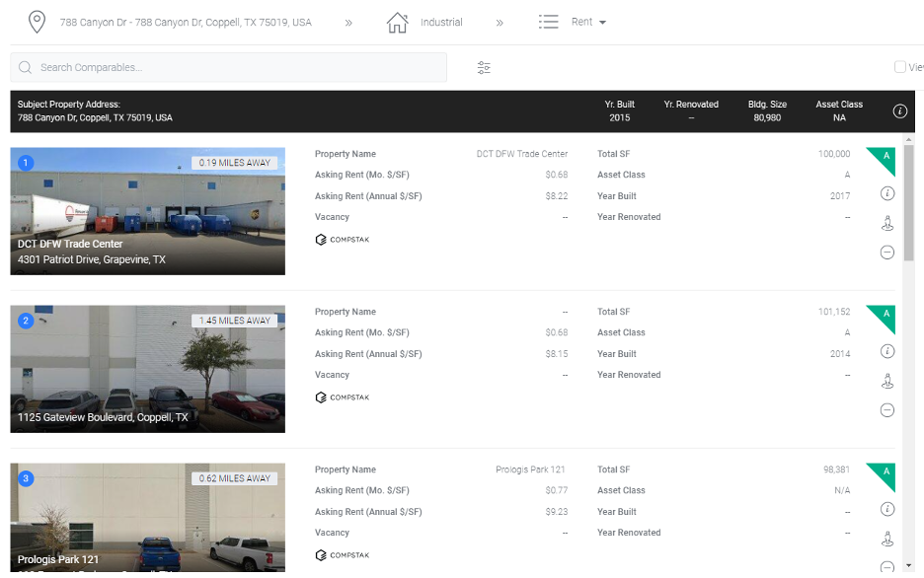Click the green A badge on 1125 Gateview Boulevard
924x578 pixels.
point(885,316)
